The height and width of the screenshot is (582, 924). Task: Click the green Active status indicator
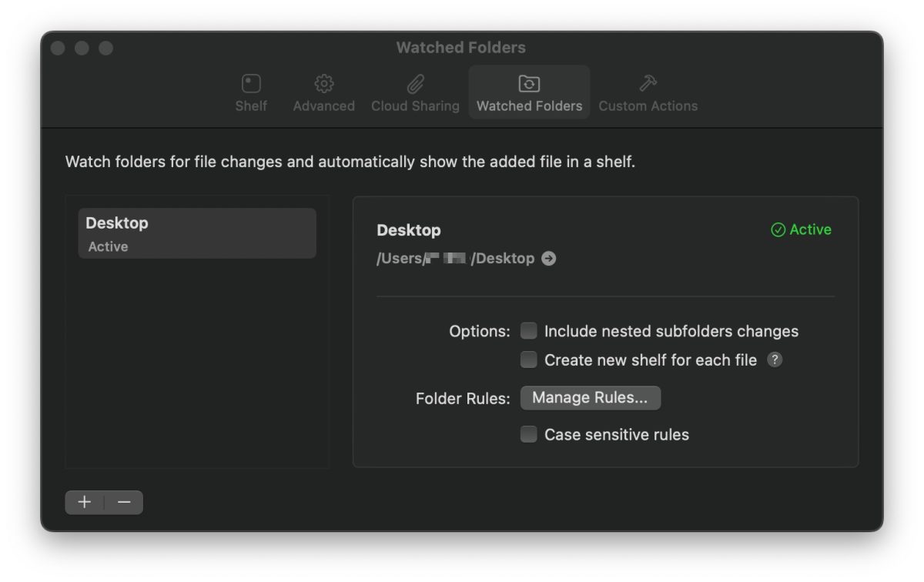pyautogui.click(x=801, y=229)
